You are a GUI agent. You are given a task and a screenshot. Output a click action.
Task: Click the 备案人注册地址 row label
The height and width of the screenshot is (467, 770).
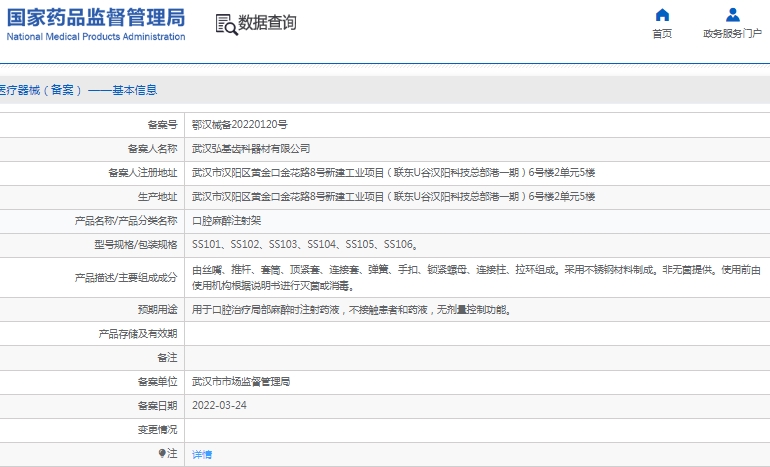142,173
